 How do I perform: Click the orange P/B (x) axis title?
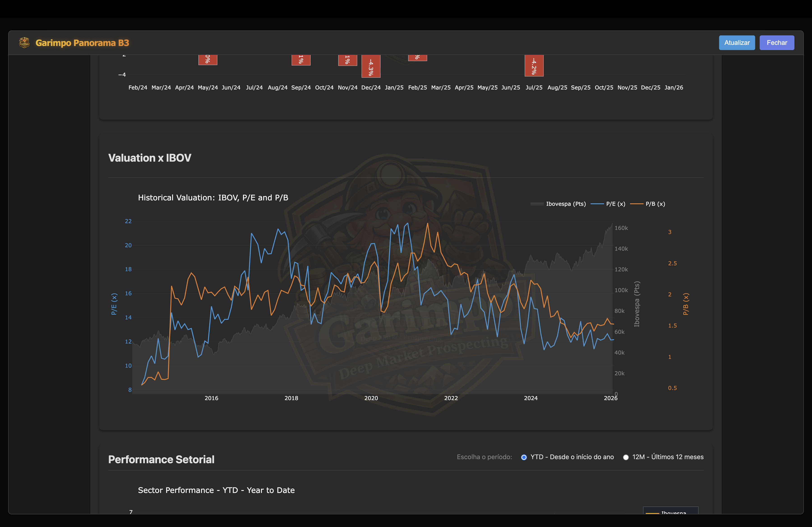(x=686, y=304)
